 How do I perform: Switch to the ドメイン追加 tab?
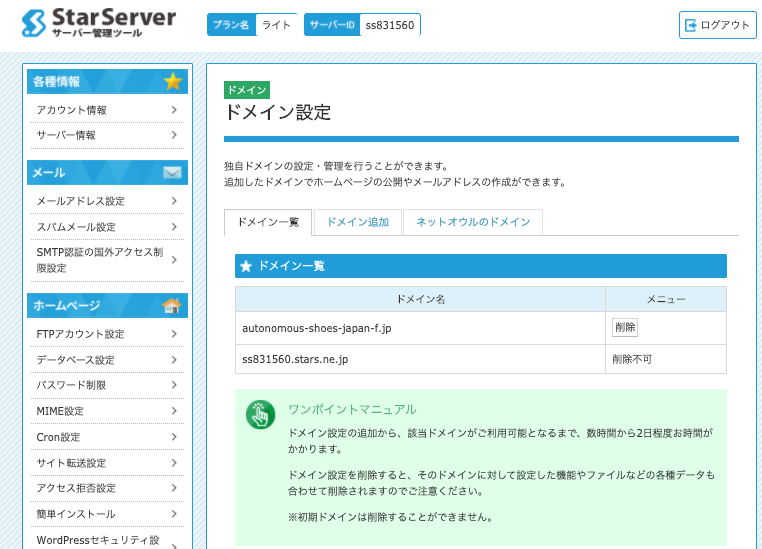point(357,222)
